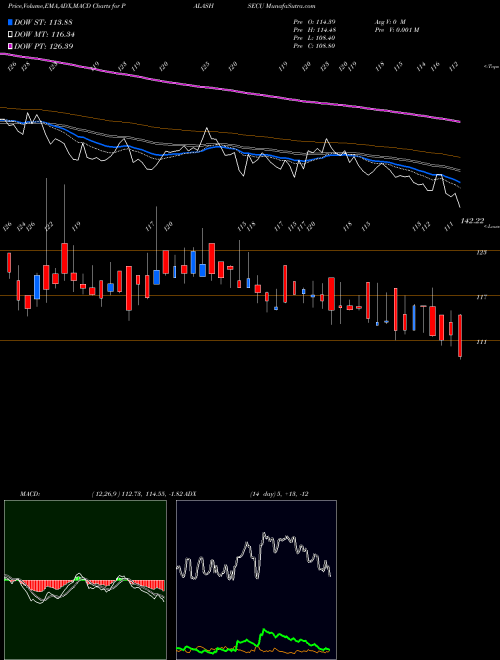Click the 123 price level label
The height and width of the screenshot is (660, 500).
pyautogui.click(x=481, y=253)
